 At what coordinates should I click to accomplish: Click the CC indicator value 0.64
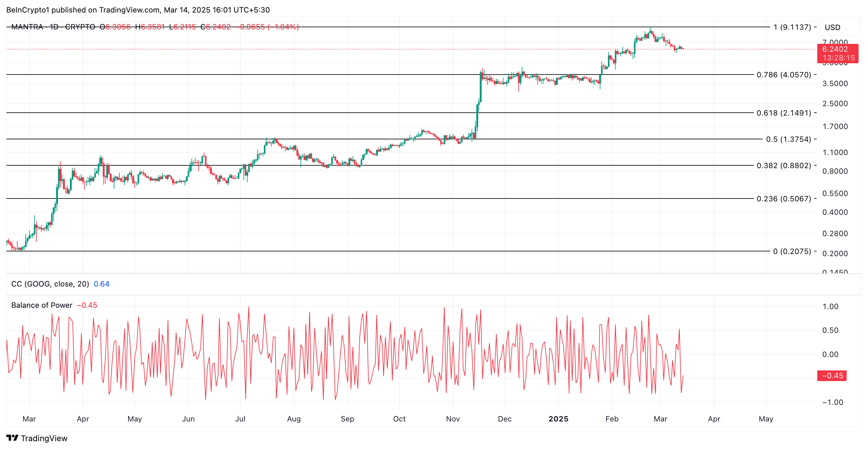(x=102, y=284)
